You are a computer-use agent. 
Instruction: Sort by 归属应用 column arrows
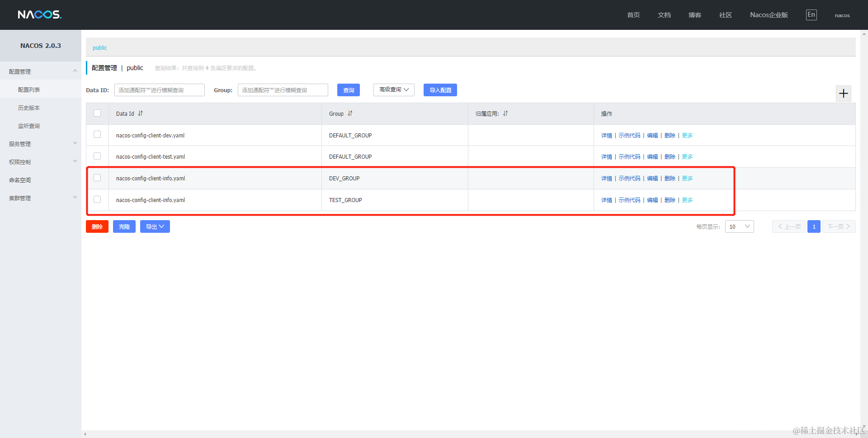tap(505, 113)
